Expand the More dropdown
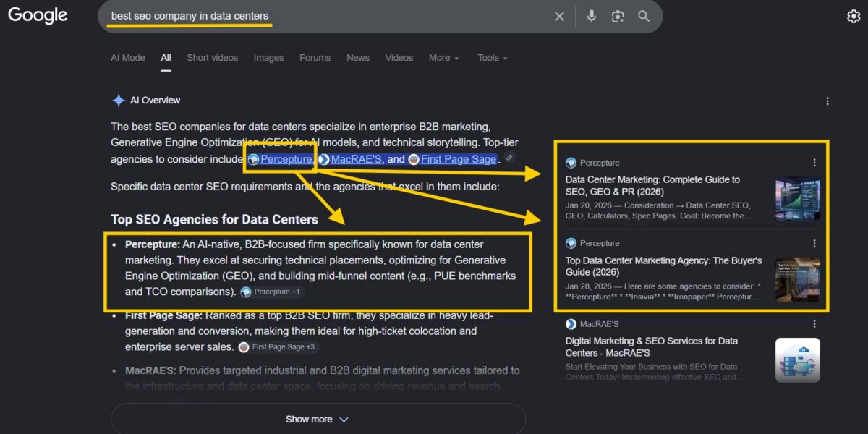 coord(444,58)
